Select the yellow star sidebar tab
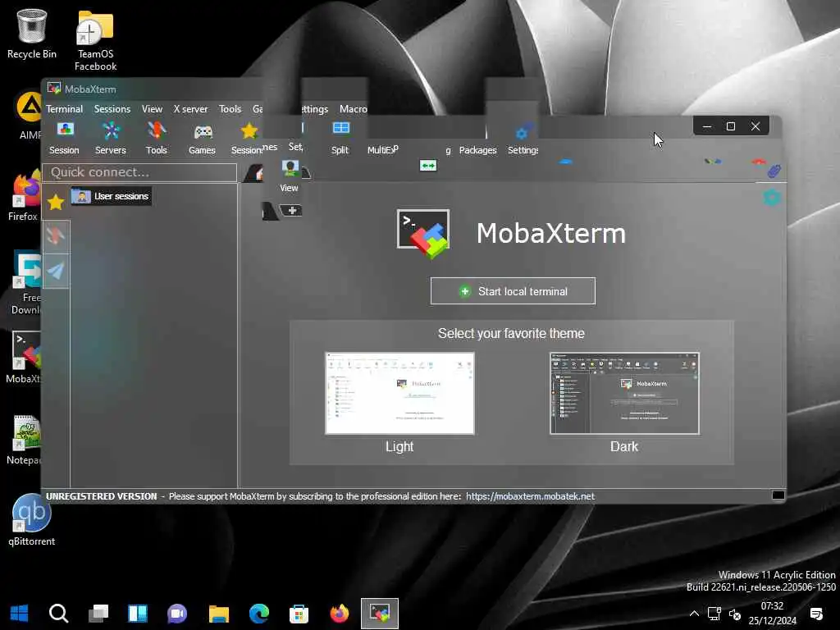The image size is (840, 630). (56, 203)
